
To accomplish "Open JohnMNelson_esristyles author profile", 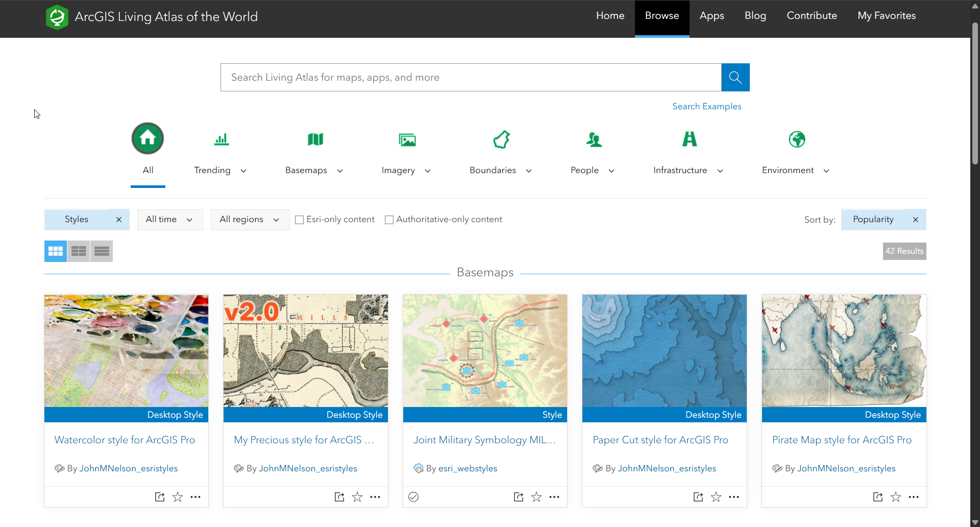I will pyautogui.click(x=129, y=468).
